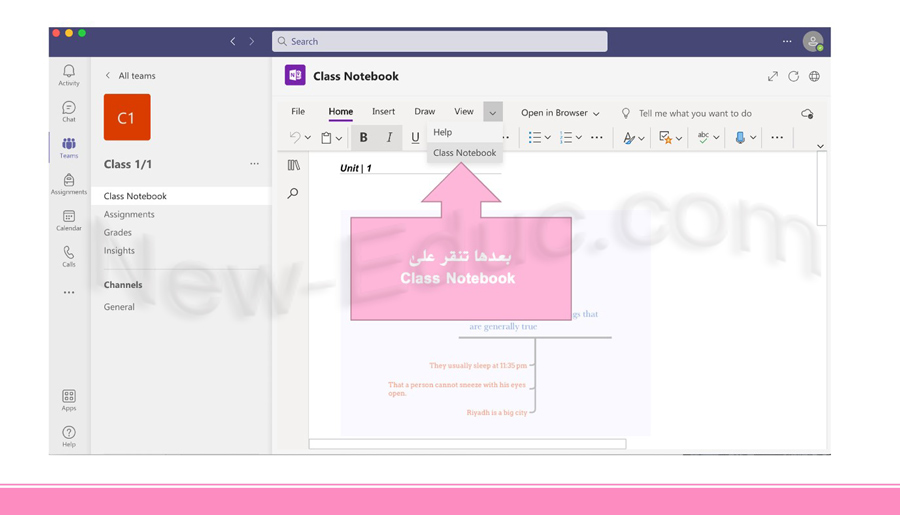Click the Search box at top

point(440,41)
